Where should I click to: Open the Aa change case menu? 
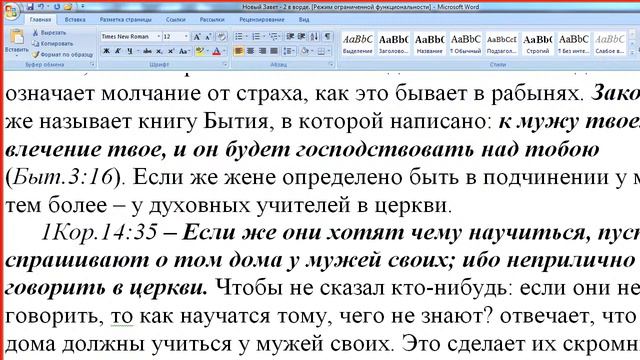pyautogui.click(x=184, y=51)
